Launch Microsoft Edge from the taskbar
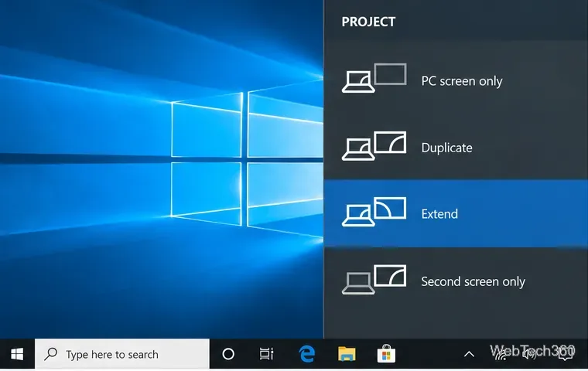 click(x=306, y=354)
